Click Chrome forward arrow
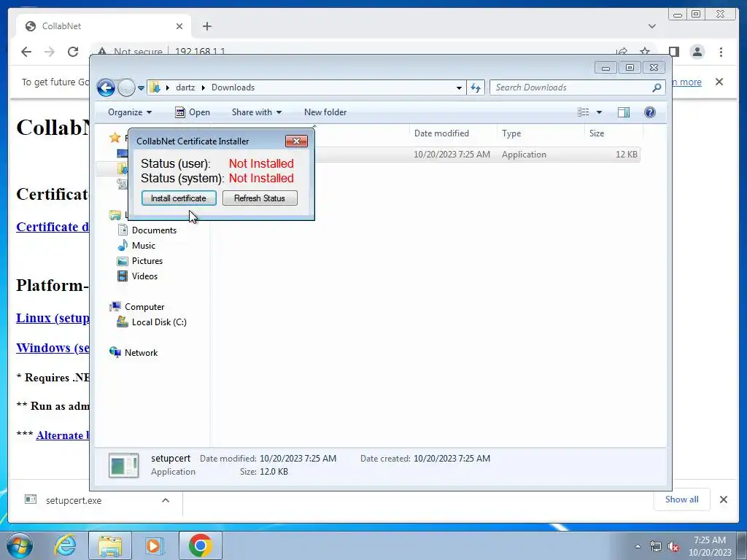The image size is (747, 560). click(x=50, y=52)
